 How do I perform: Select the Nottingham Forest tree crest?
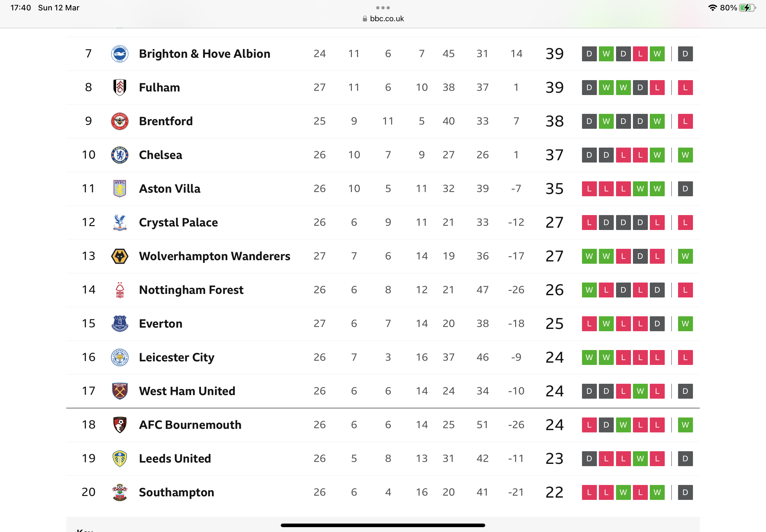click(x=119, y=290)
